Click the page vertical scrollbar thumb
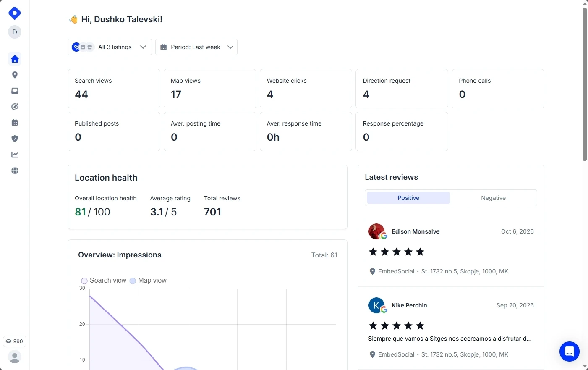 click(x=585, y=84)
